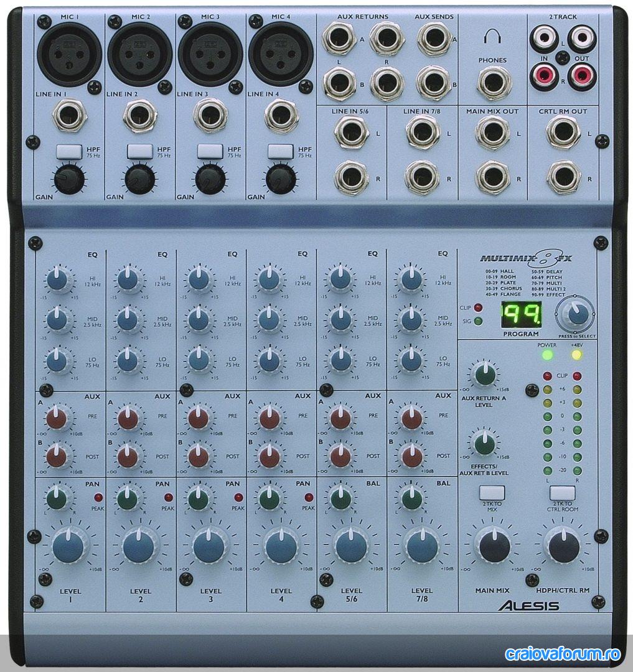
Task: Click the HDPH/CTRL RM level knob
Action: point(564,546)
